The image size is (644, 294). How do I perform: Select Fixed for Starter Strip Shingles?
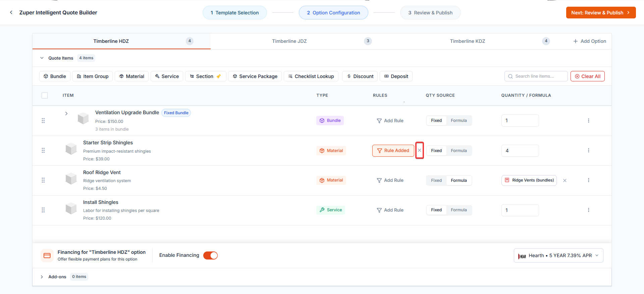click(436, 151)
